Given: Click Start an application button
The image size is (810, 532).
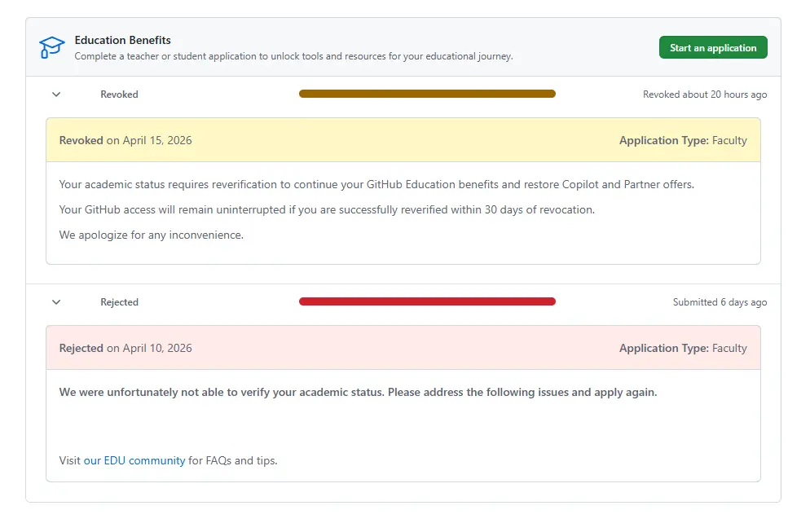Looking at the screenshot, I should (x=713, y=47).
